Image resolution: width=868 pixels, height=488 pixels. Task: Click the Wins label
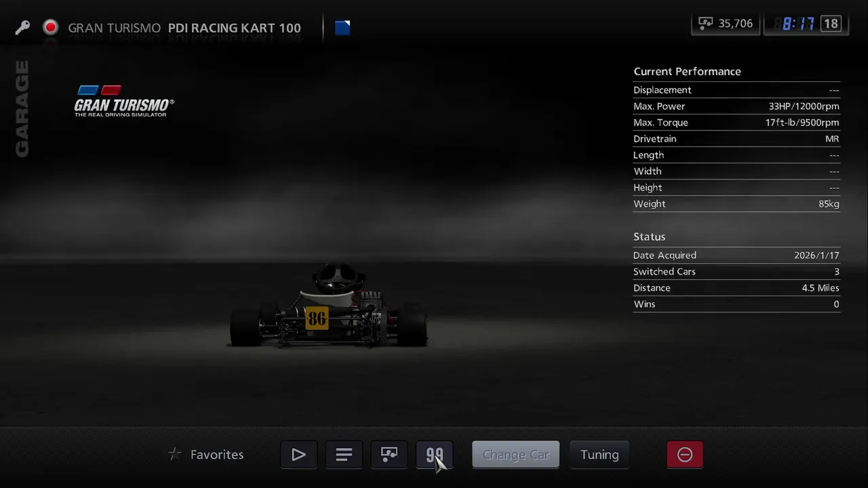point(644,304)
